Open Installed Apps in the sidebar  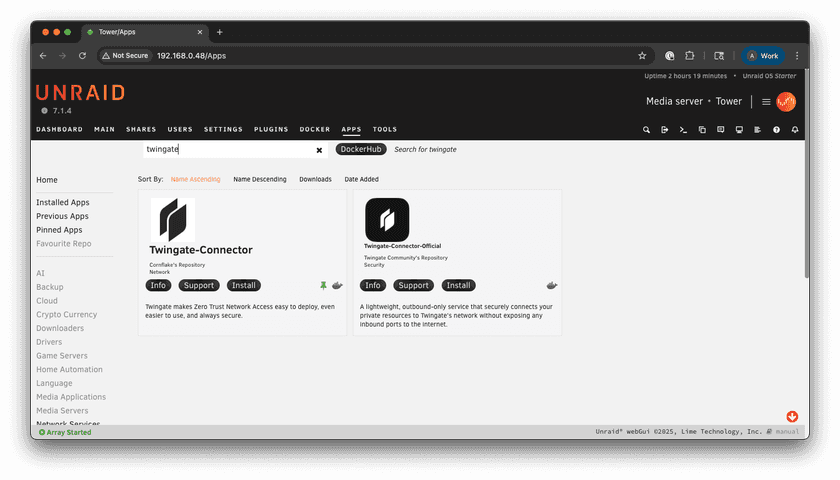[x=62, y=202]
